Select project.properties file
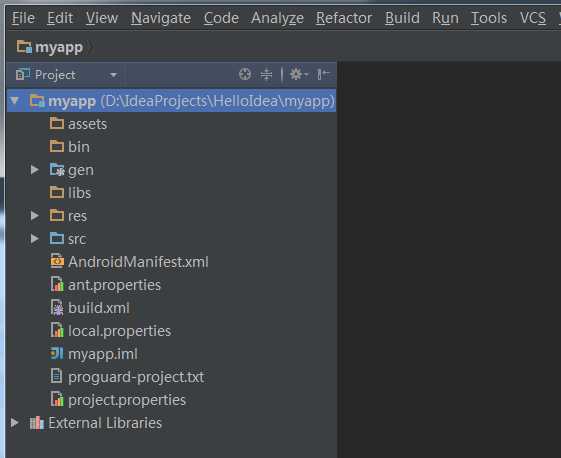This screenshot has width=561, height=458. click(x=127, y=400)
